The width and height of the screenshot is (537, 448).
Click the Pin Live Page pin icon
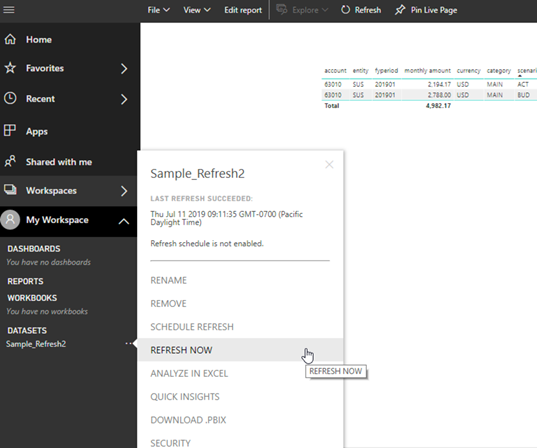[x=400, y=10]
